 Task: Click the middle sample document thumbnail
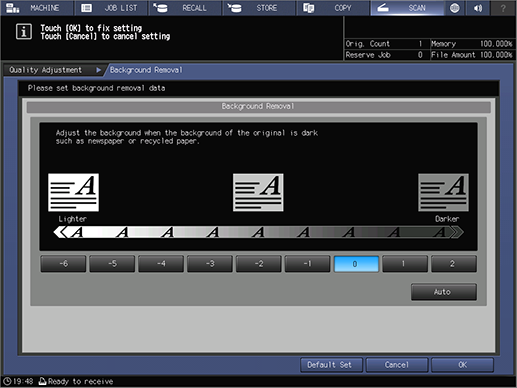point(258,192)
